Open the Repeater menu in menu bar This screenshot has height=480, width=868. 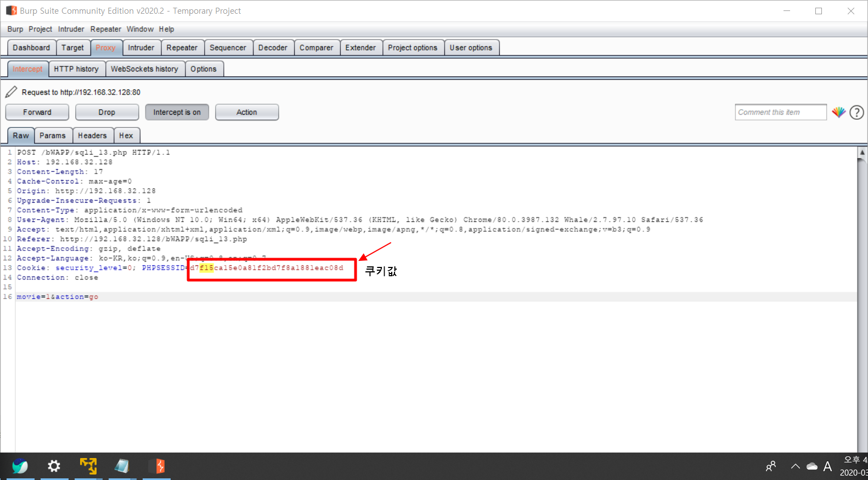106,29
